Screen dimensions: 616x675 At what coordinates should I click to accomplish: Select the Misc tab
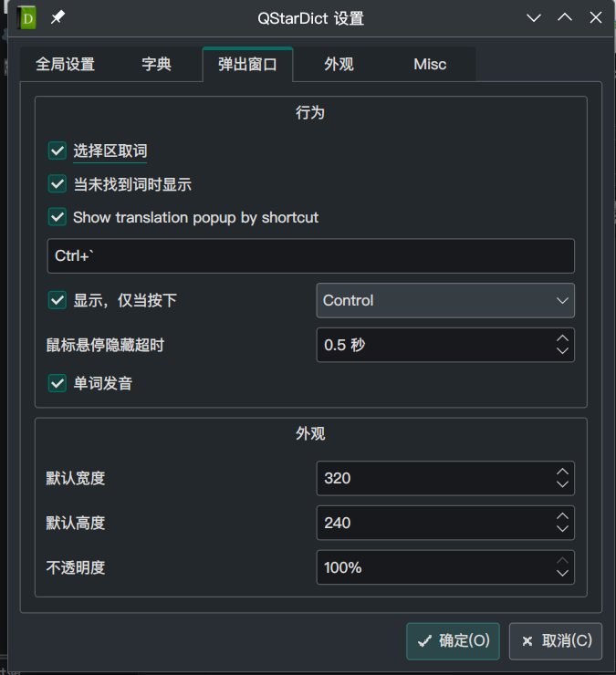click(430, 65)
